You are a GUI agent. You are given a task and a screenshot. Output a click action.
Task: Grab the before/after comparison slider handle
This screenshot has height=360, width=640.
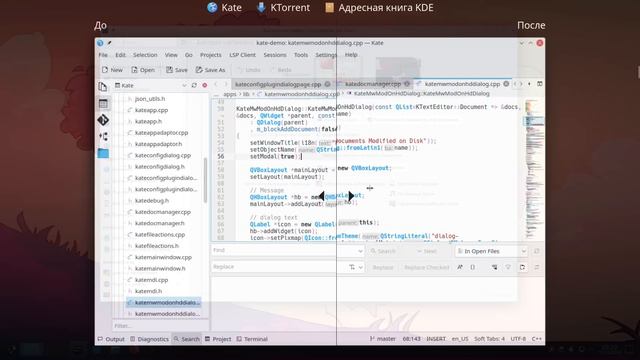337,196
